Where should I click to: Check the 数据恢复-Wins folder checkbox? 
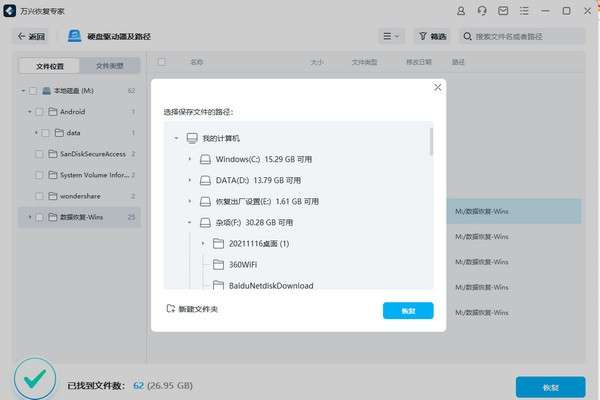tap(39, 217)
